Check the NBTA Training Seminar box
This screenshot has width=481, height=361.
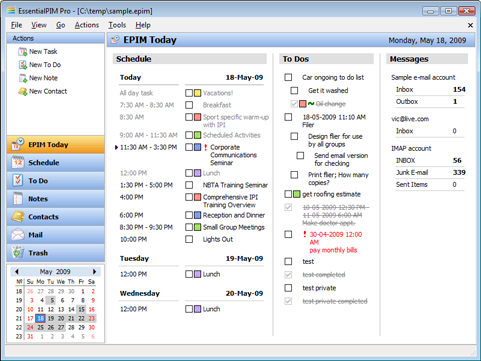pyautogui.click(x=189, y=185)
